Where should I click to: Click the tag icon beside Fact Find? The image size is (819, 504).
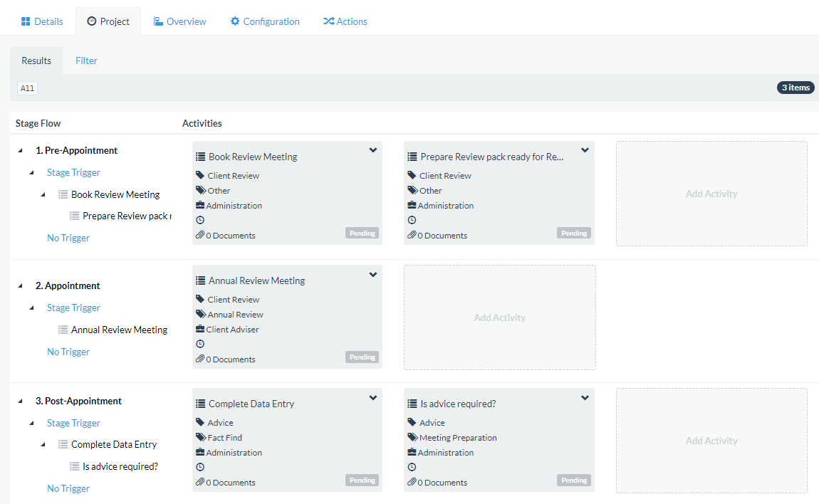200,438
